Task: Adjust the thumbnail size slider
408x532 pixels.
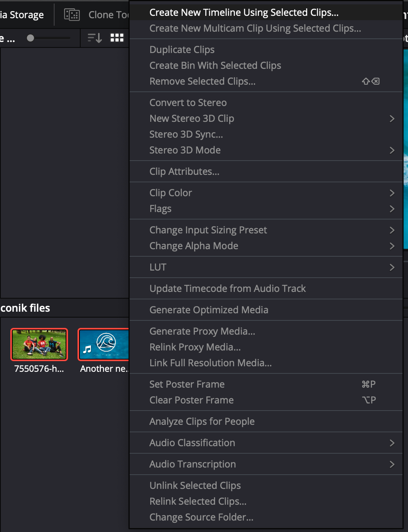Action: pyautogui.click(x=31, y=38)
